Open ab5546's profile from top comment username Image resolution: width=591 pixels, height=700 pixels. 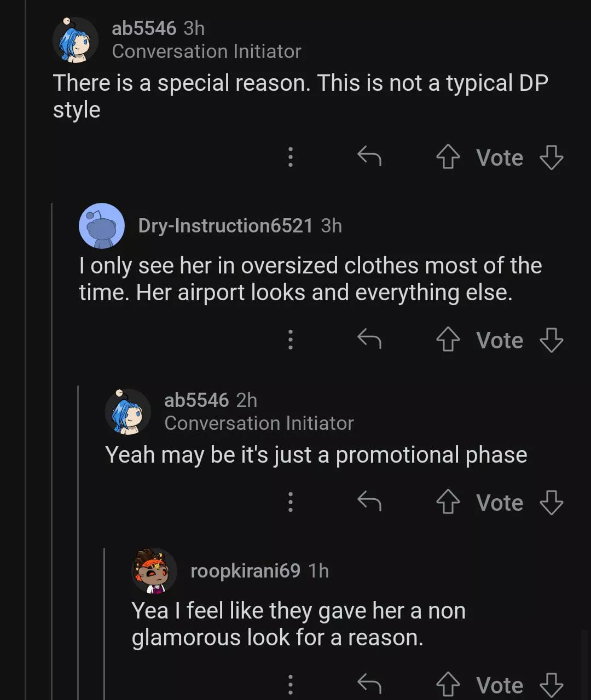144,28
